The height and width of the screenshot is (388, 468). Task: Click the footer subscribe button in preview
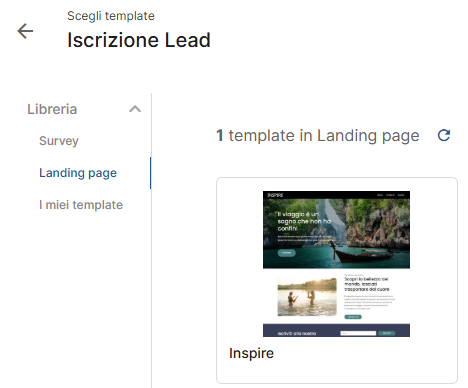(x=387, y=333)
